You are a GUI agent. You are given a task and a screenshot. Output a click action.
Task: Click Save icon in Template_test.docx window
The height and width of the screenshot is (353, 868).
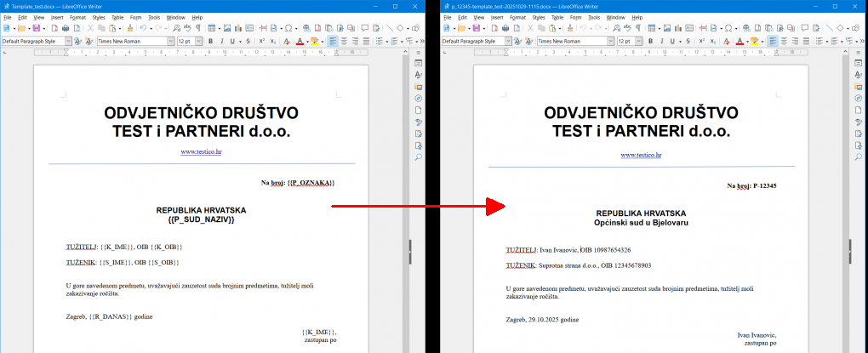[34, 28]
